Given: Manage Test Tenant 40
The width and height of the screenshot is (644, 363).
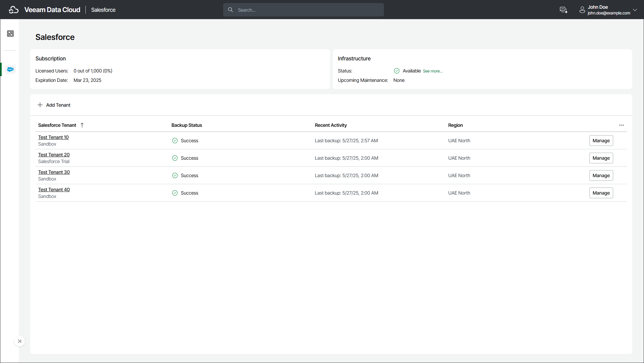Looking at the screenshot, I should (601, 193).
